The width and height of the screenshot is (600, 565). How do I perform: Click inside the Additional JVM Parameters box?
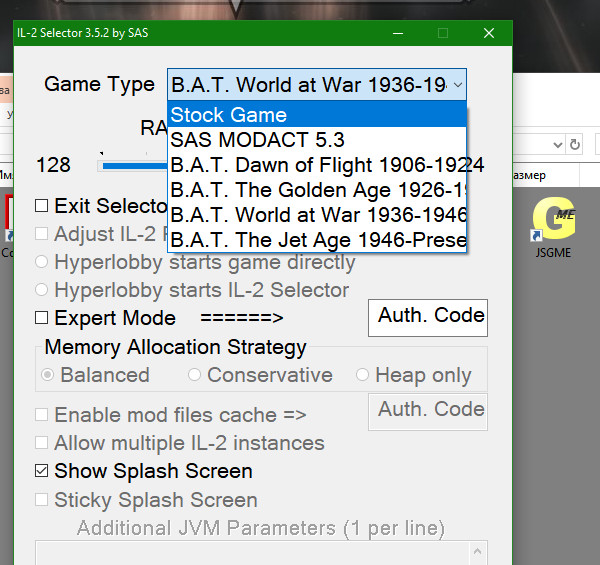(253, 553)
